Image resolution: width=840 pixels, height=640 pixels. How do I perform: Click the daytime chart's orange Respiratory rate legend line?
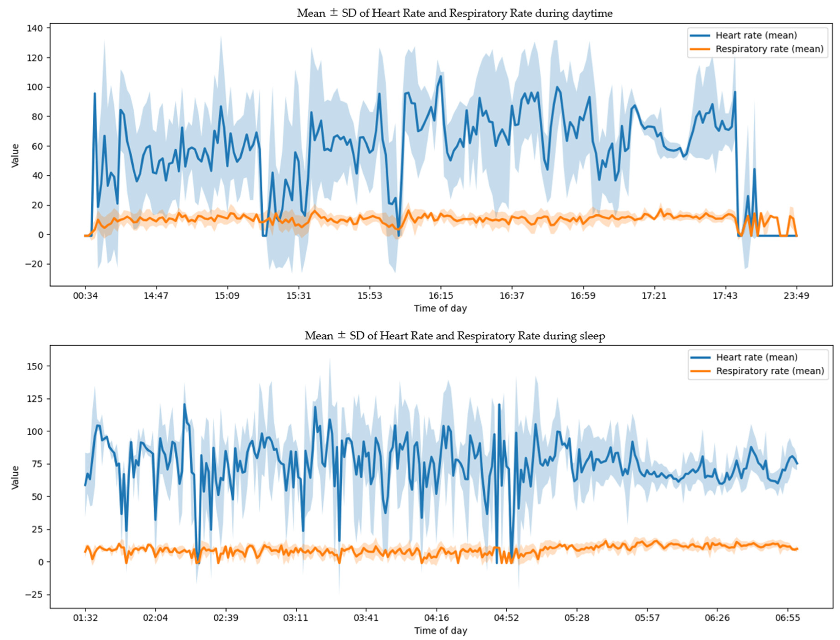click(700, 49)
